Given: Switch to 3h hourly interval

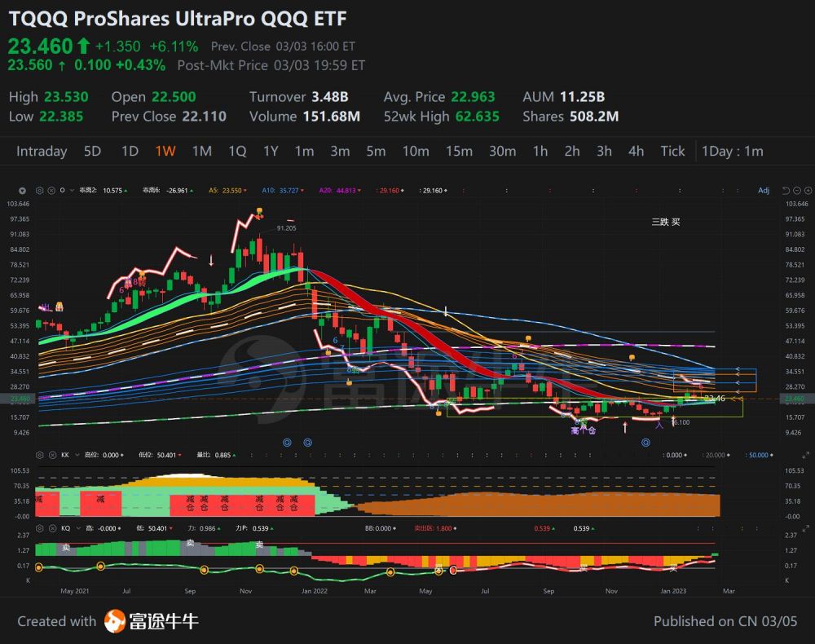Looking at the screenshot, I should (x=604, y=152).
